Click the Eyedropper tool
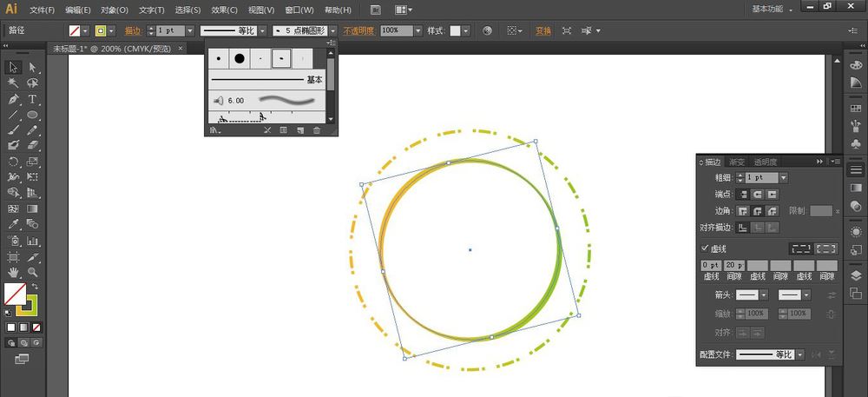Viewport: 868px width, 397px height. click(x=13, y=224)
